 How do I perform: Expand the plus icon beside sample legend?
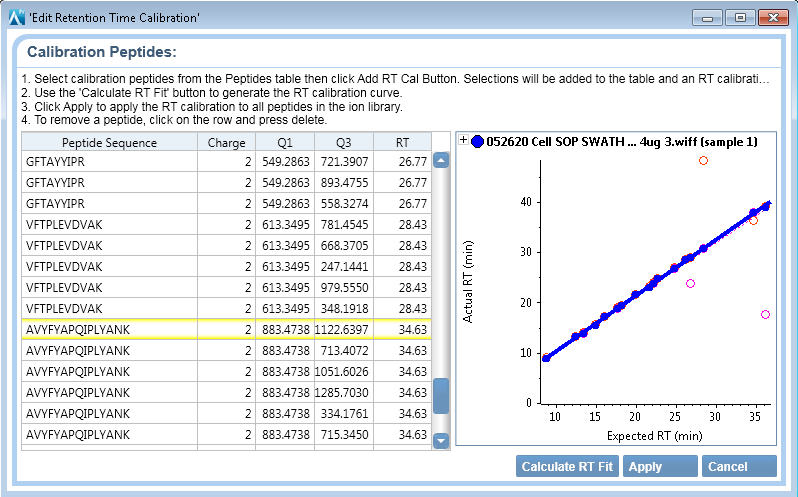coord(463,142)
